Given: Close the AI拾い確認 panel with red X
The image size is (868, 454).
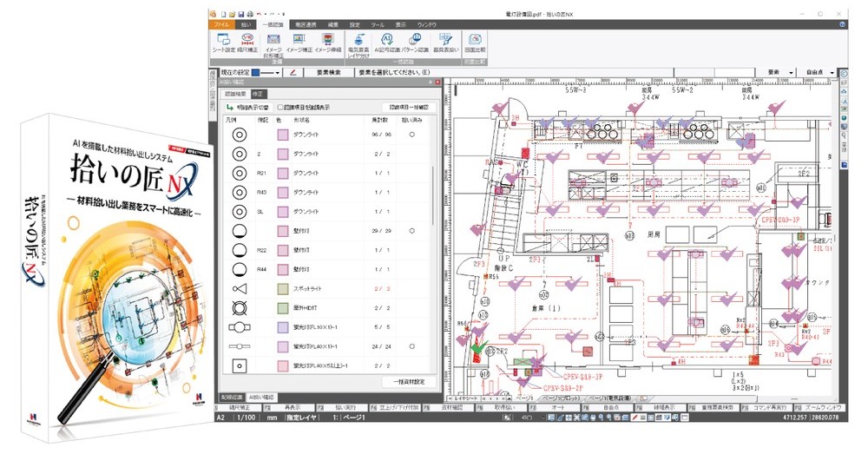Looking at the screenshot, I should tap(437, 82).
